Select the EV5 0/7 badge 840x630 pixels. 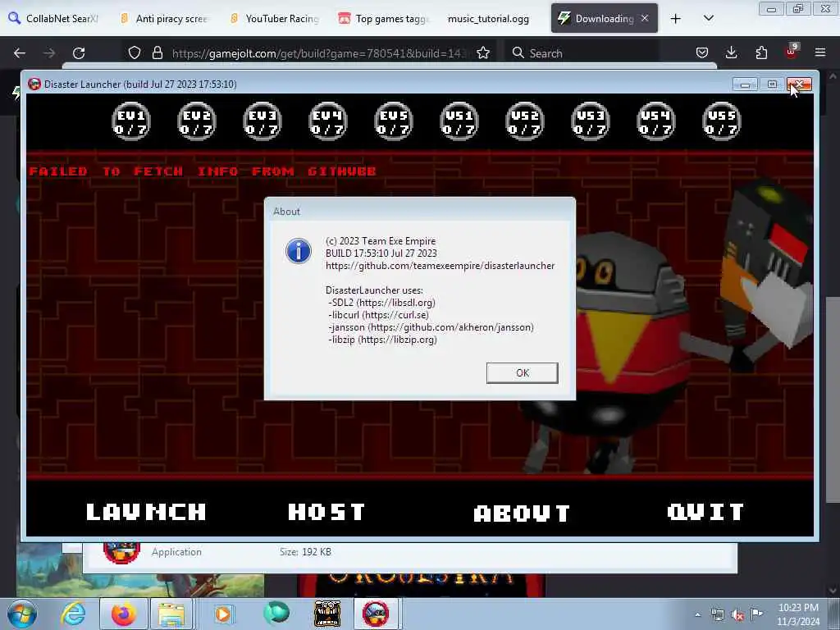coord(394,121)
